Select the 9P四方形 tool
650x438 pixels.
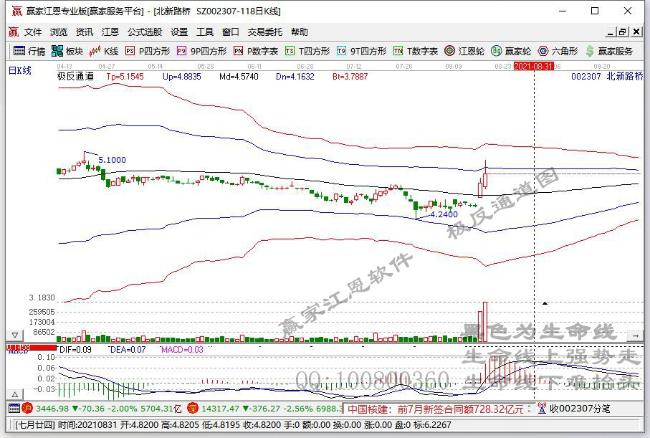[201, 51]
